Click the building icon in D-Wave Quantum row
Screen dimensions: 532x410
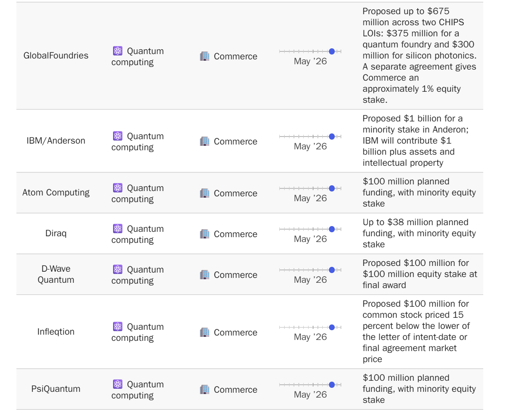coord(204,275)
